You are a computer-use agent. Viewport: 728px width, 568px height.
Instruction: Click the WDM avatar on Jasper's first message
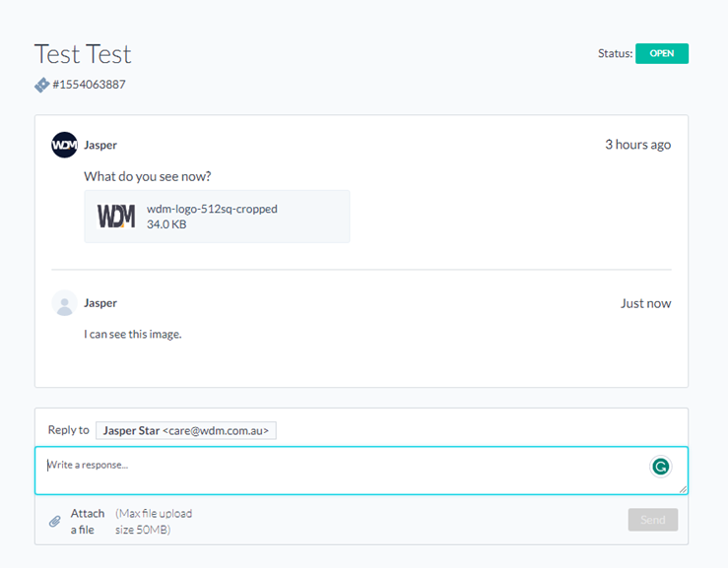[x=64, y=145]
